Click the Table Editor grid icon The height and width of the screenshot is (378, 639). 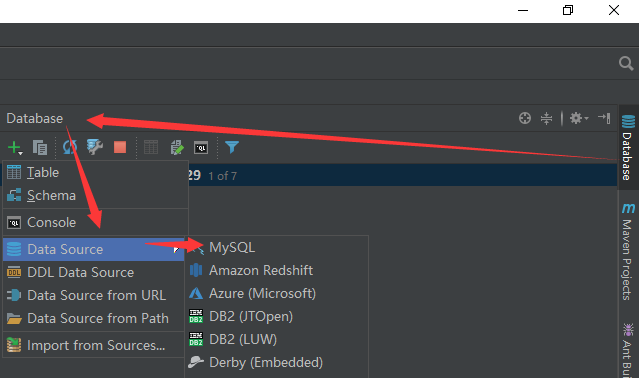pos(151,147)
